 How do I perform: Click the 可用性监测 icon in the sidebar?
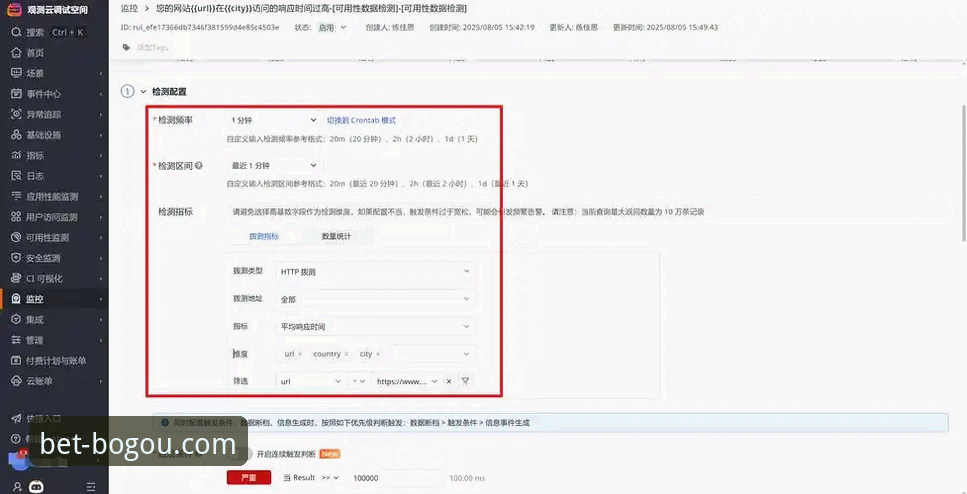(17, 237)
